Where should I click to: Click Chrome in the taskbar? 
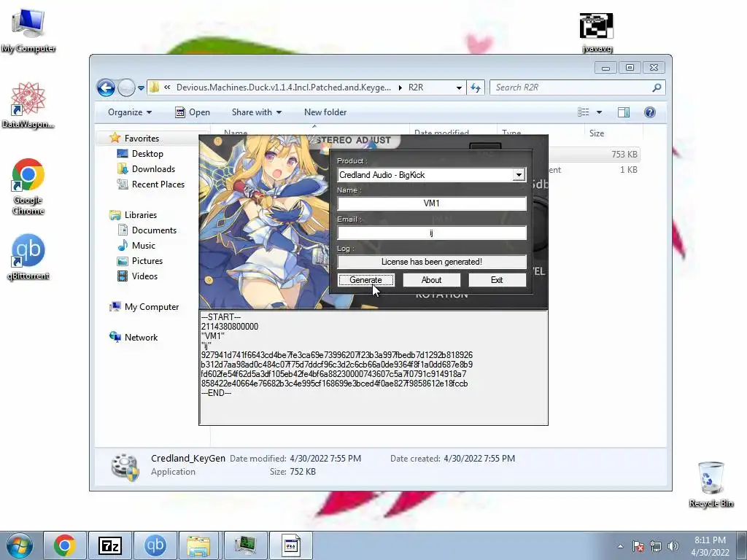click(65, 545)
